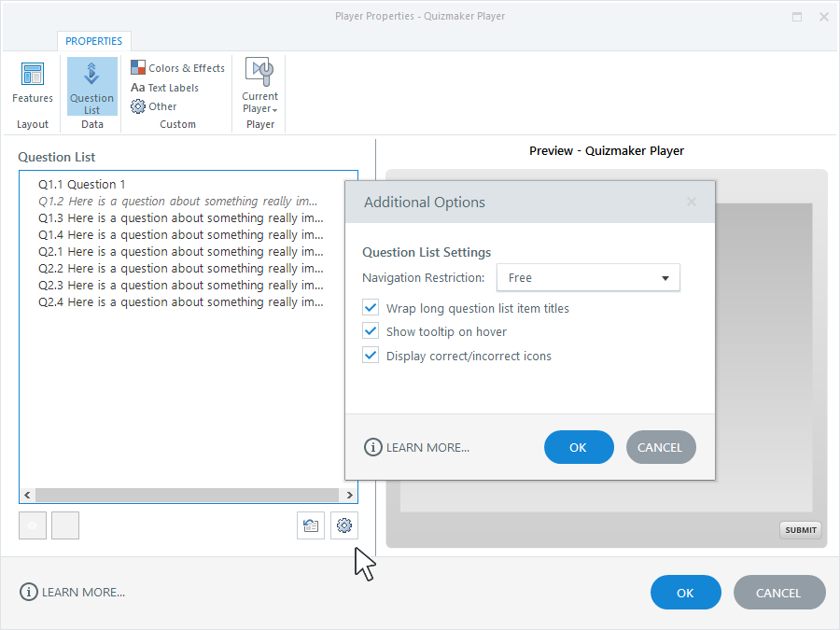Select Q1.1 Question 1 in list
This screenshot has height=630, width=840.
(x=81, y=184)
